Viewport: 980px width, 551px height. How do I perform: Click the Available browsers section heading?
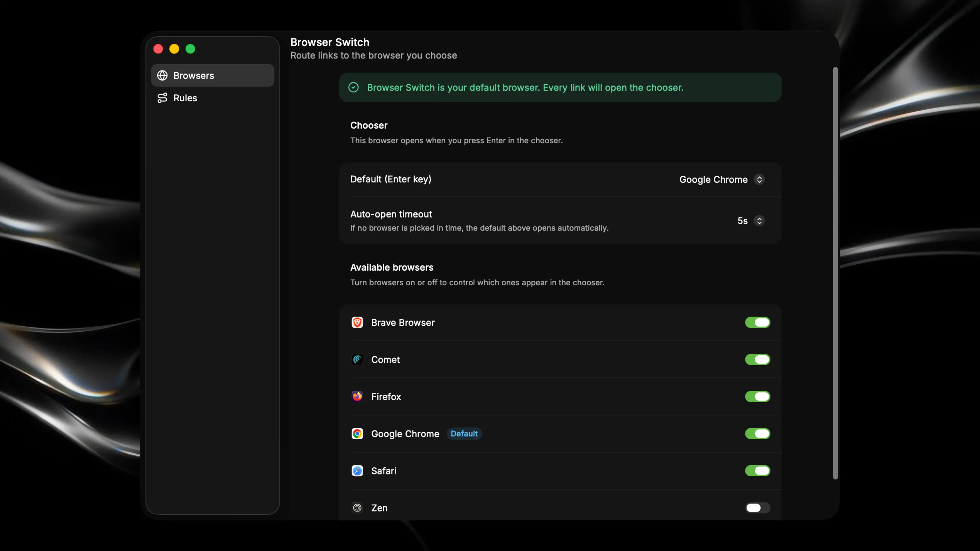tap(391, 267)
